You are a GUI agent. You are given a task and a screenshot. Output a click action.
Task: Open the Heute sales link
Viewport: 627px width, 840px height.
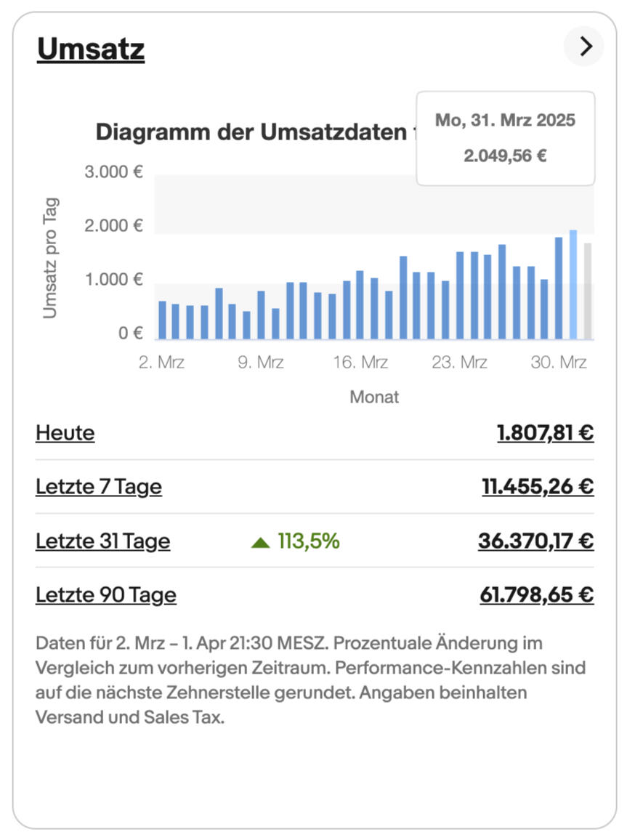coord(65,433)
